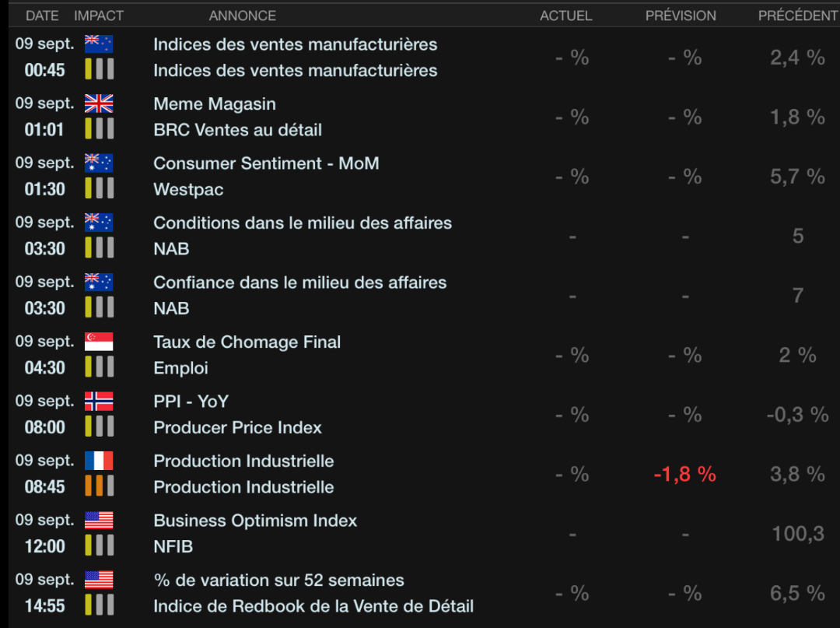Open the Taux de Chomage Final event
This screenshot has width=840, height=628.
(x=247, y=342)
